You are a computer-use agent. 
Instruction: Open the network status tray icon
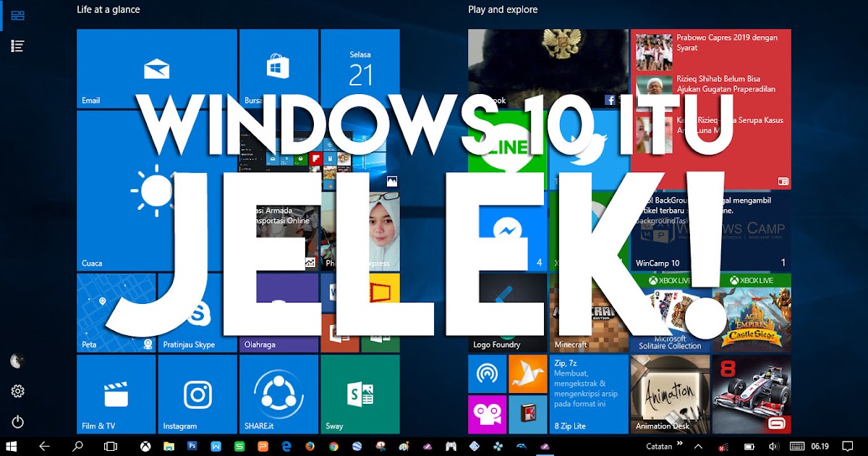coord(723,447)
